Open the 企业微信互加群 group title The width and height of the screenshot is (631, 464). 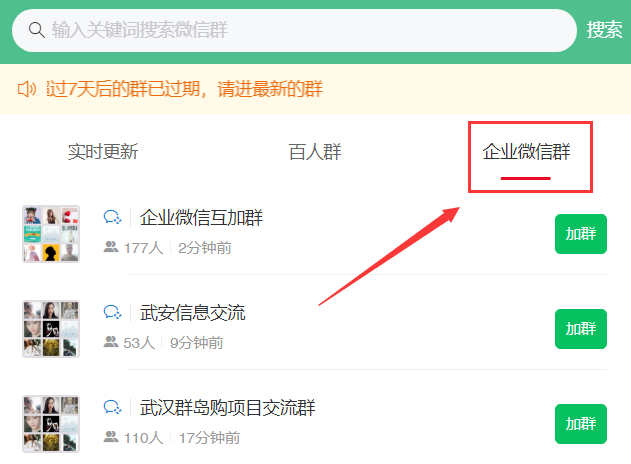[201, 218]
